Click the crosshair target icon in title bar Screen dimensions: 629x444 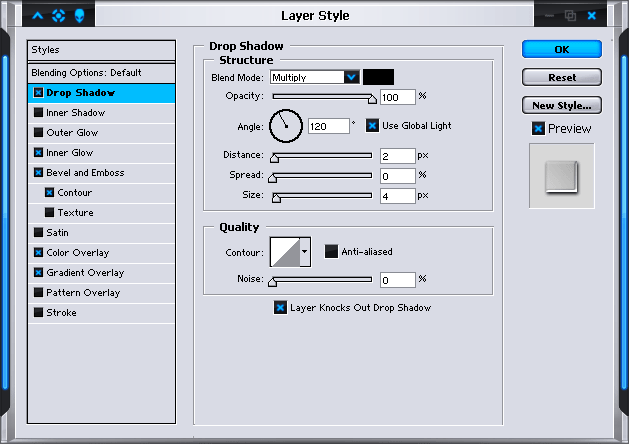pyautogui.click(x=59, y=16)
